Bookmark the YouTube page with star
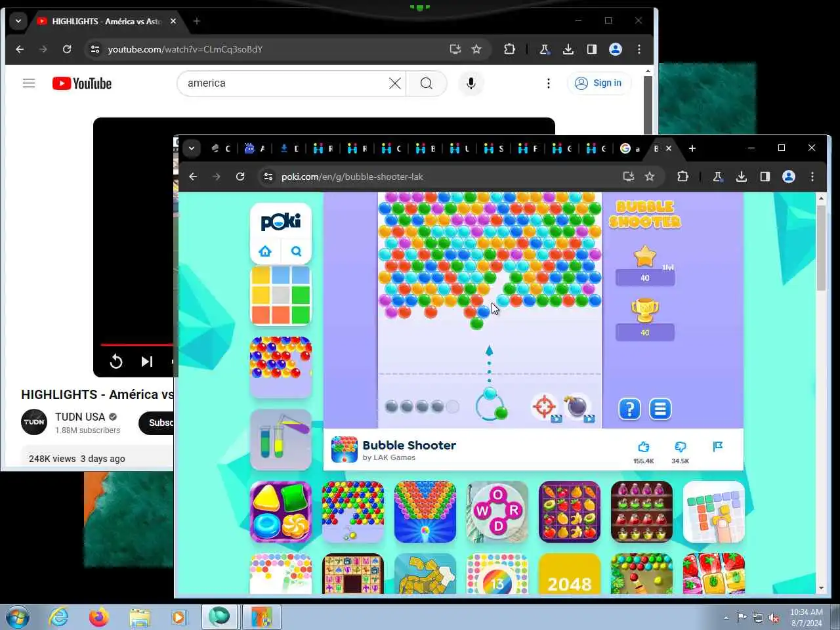Viewport: 840px width, 630px height. [476, 49]
